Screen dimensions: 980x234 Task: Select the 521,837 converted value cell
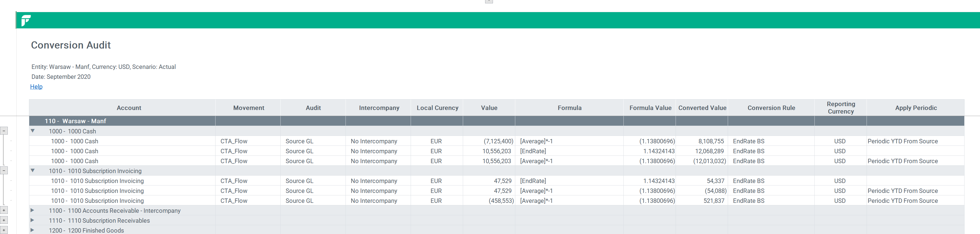click(x=702, y=200)
